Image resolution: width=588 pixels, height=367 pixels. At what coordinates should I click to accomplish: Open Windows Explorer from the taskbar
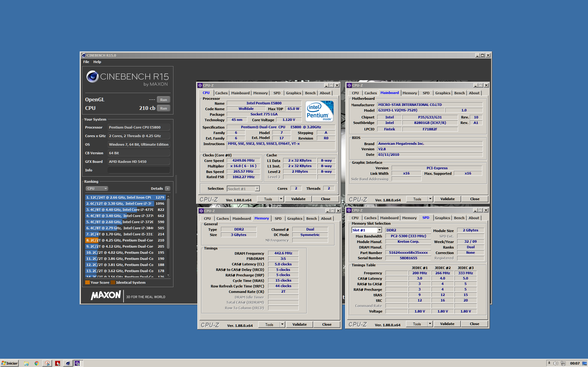pos(26,363)
